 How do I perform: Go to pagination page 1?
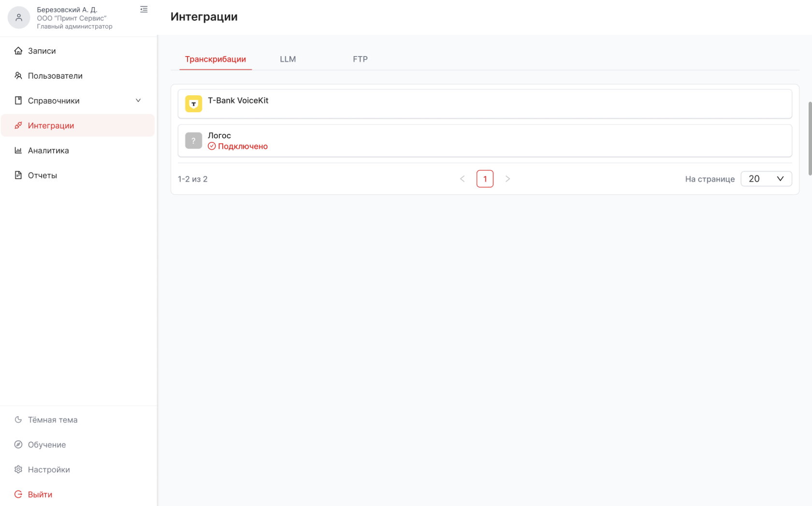click(x=485, y=179)
